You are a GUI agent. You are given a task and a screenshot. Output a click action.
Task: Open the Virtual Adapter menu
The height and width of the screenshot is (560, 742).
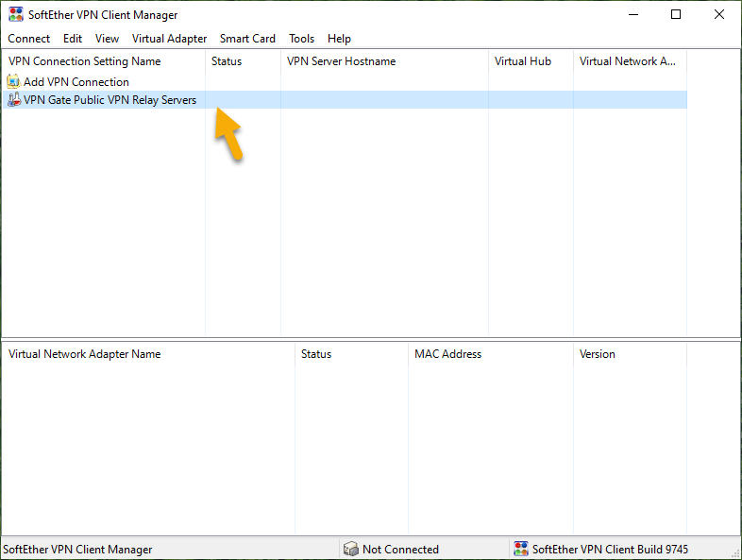(x=169, y=39)
